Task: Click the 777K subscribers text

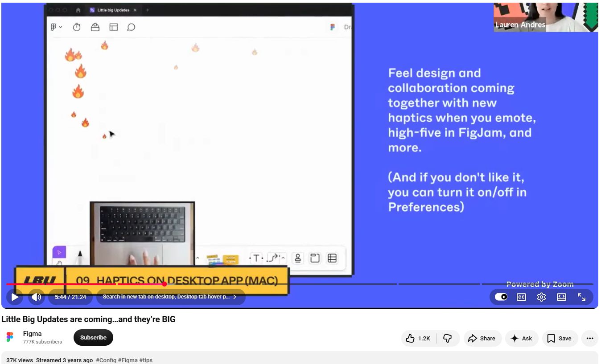Action: click(x=42, y=342)
